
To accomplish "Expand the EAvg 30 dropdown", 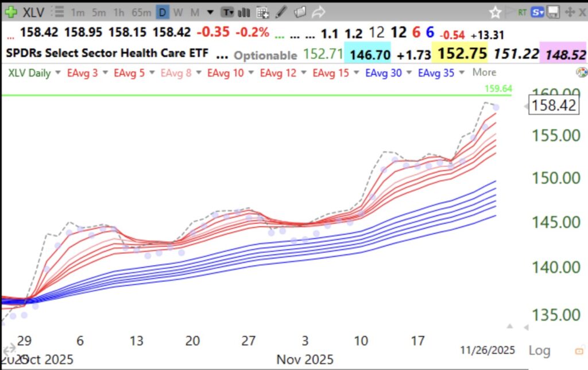I will [x=384, y=73].
